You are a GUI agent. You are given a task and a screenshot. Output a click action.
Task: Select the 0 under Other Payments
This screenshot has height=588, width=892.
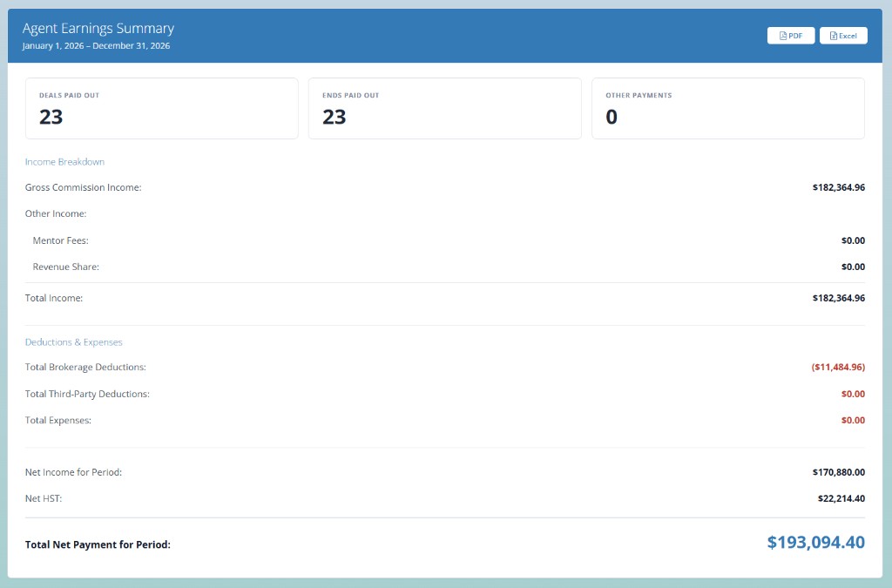(x=612, y=117)
